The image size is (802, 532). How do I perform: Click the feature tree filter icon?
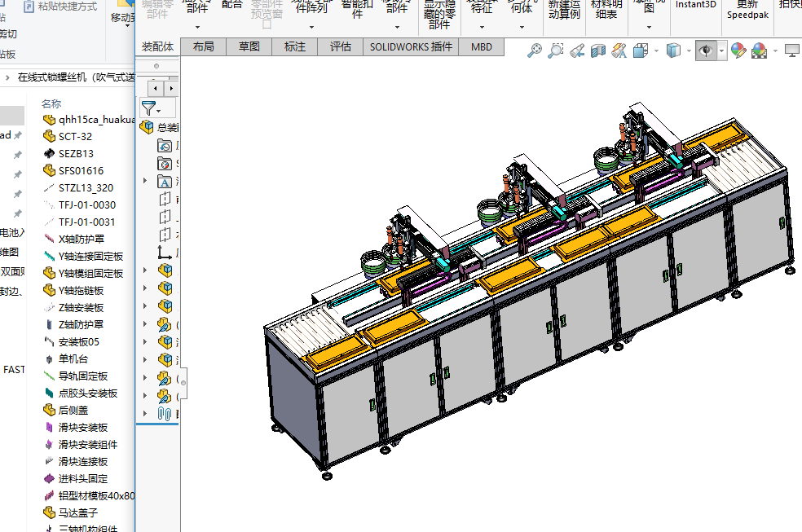pos(148,108)
